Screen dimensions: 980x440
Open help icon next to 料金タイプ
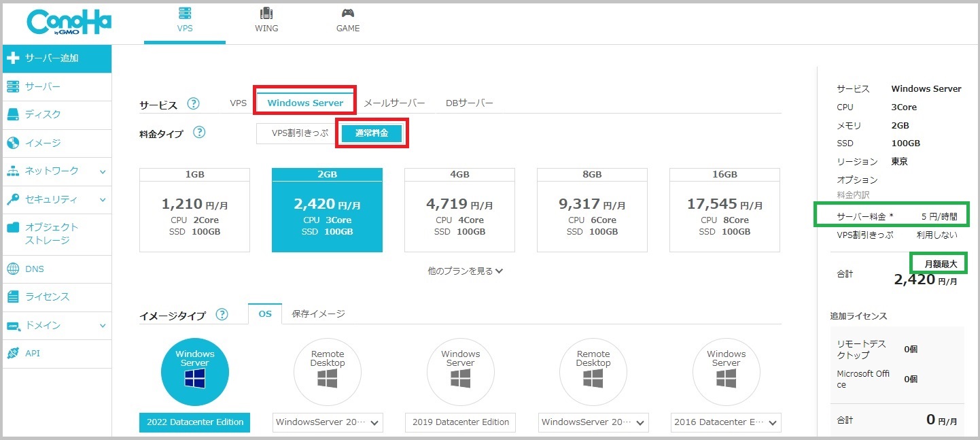click(x=199, y=133)
